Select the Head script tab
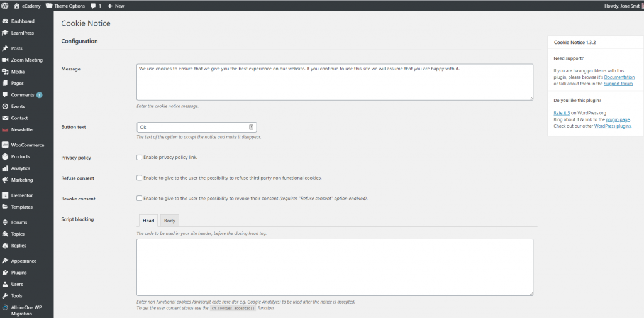This screenshot has height=318, width=644. click(148, 221)
